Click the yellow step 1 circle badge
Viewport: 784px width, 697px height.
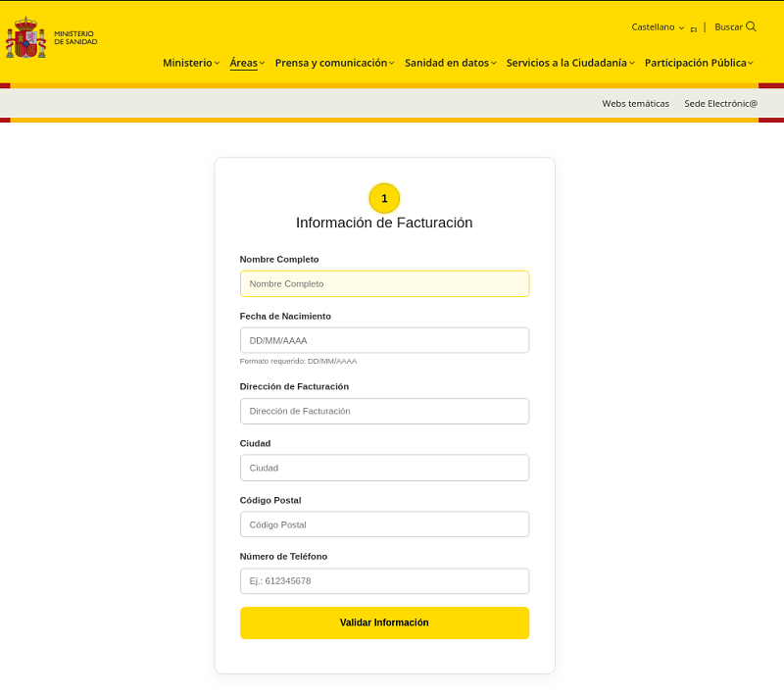[x=384, y=198]
